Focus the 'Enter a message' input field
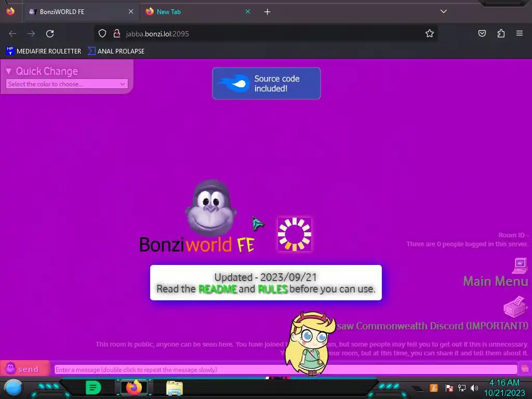Image resolution: width=532 pixels, height=399 pixels. pyautogui.click(x=286, y=369)
